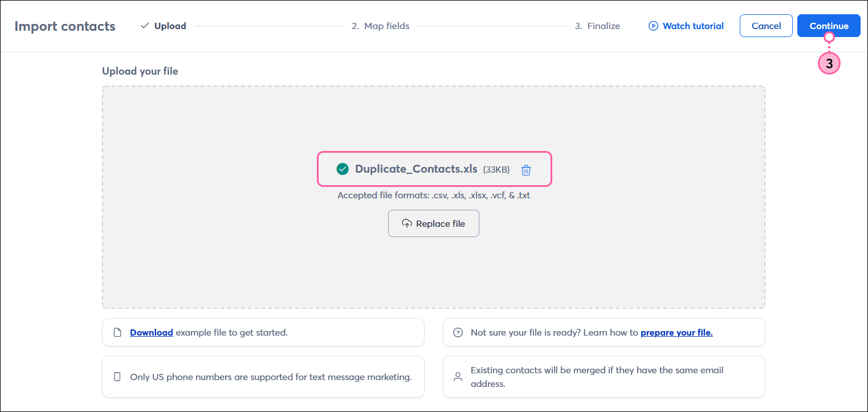Click the pink number 3 annotation badge
This screenshot has height=412, width=868.
pyautogui.click(x=829, y=63)
